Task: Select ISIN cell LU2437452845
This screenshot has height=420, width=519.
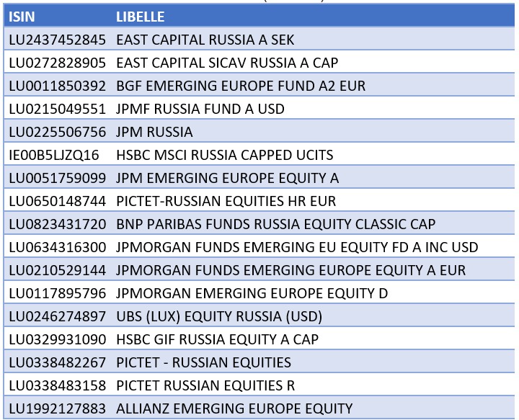Action: point(57,40)
